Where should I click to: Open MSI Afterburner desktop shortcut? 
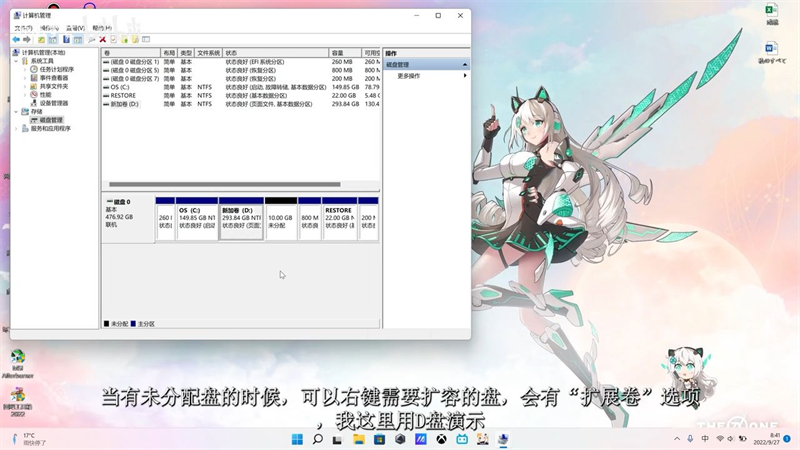pos(18,364)
